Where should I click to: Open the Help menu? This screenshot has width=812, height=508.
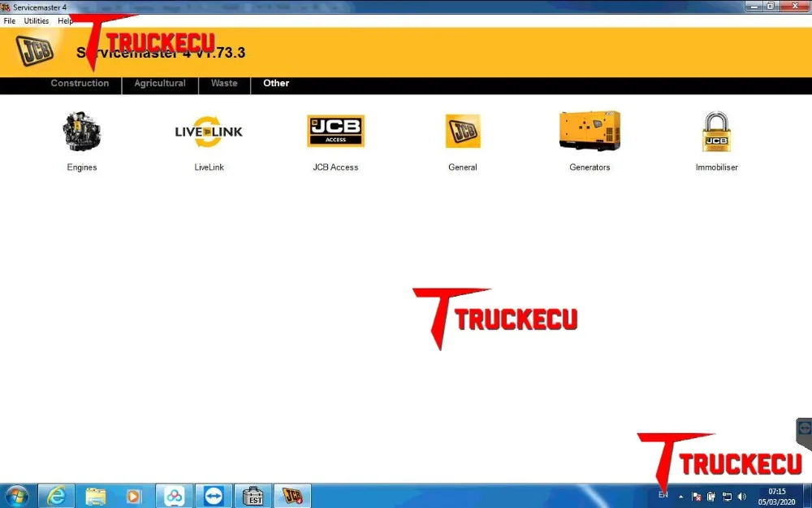click(x=65, y=21)
